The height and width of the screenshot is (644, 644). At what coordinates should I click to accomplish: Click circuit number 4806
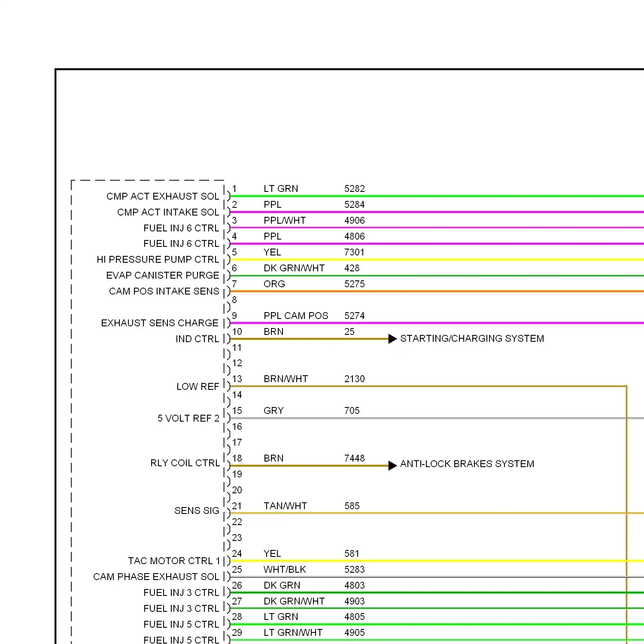pos(355,236)
